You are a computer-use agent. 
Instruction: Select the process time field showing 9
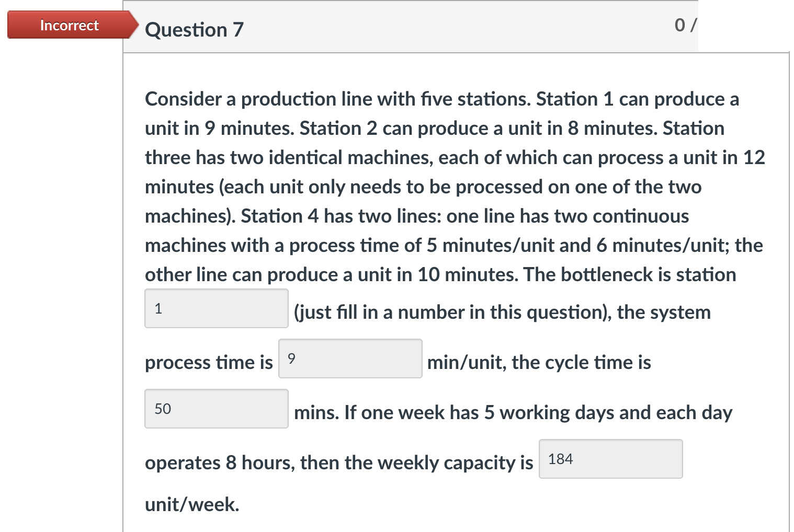pos(349,358)
